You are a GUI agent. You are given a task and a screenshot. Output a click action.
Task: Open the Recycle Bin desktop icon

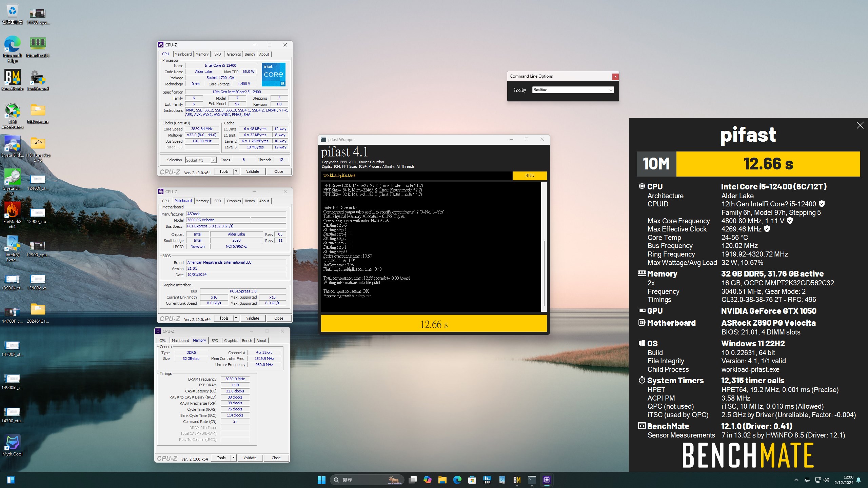[x=12, y=14]
